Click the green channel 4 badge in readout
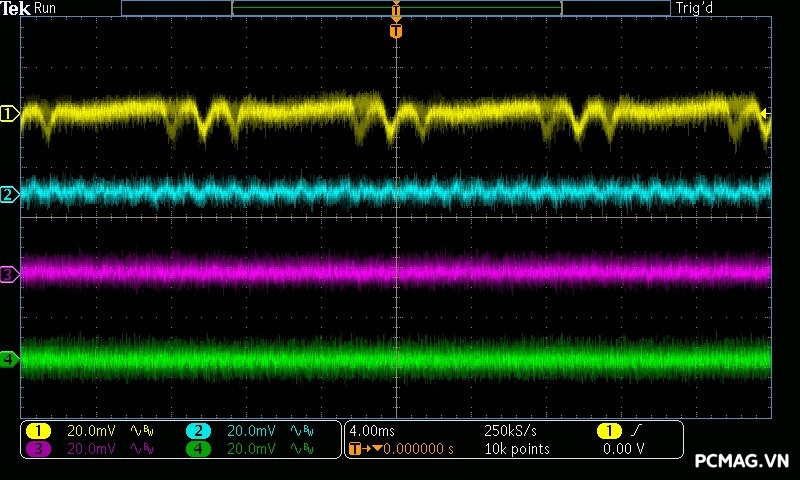This screenshot has width=800, height=480. (198, 449)
